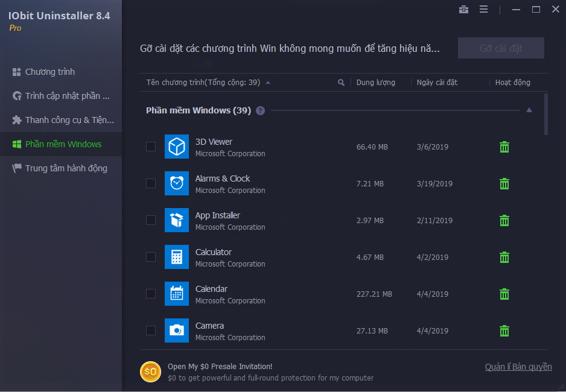Click the $0 gold coin icon
The image size is (566, 392).
tap(150, 371)
